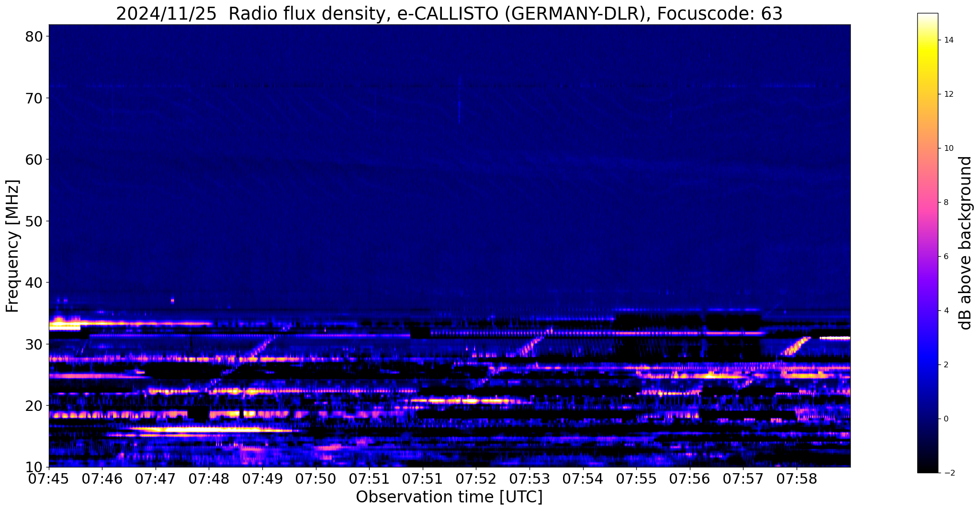Click the time tick label 07:54

point(583,479)
